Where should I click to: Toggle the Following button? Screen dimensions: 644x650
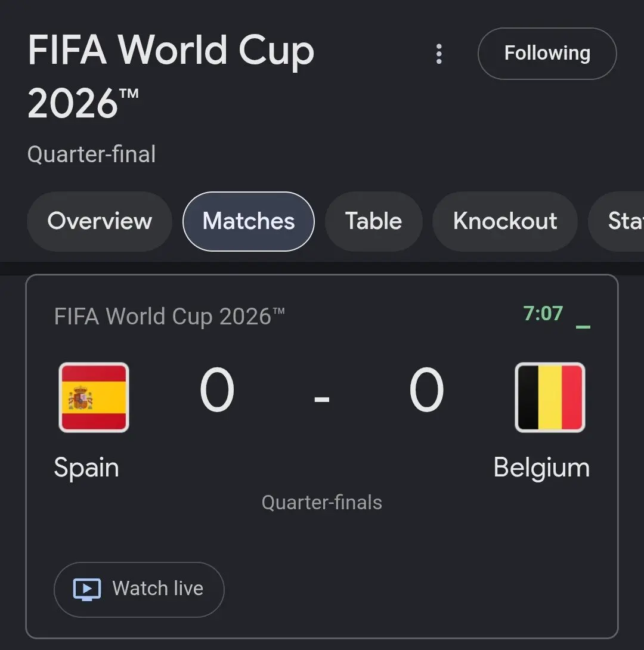[x=547, y=54]
